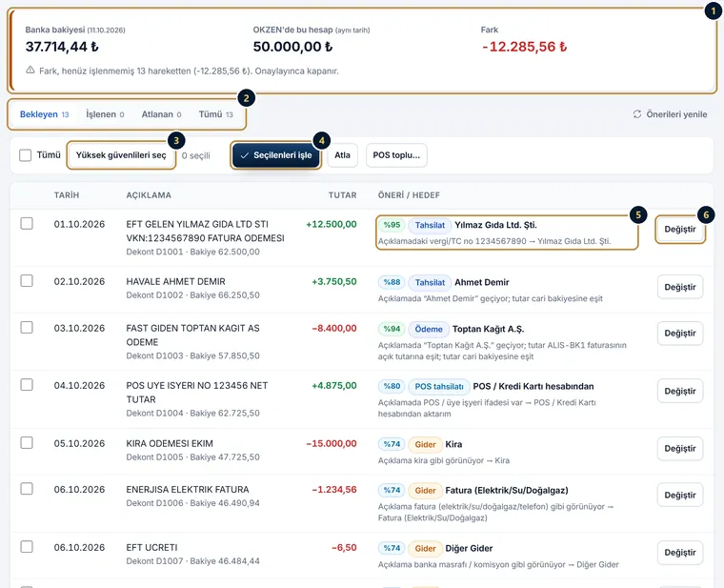Click the Gider tag next to Diğer Gider
This screenshot has height=588, width=724.
pos(425,548)
